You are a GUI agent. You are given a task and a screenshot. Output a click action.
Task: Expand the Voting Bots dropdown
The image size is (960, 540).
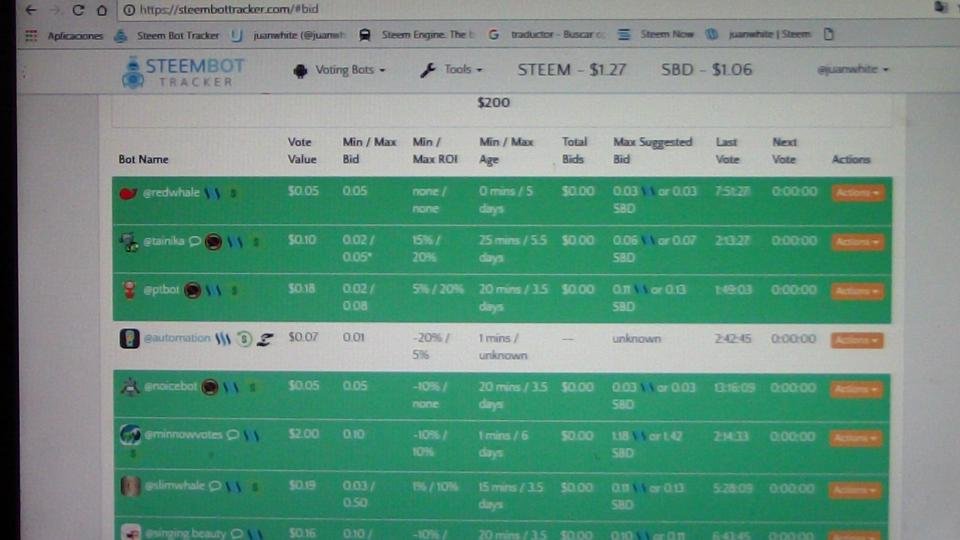340,70
